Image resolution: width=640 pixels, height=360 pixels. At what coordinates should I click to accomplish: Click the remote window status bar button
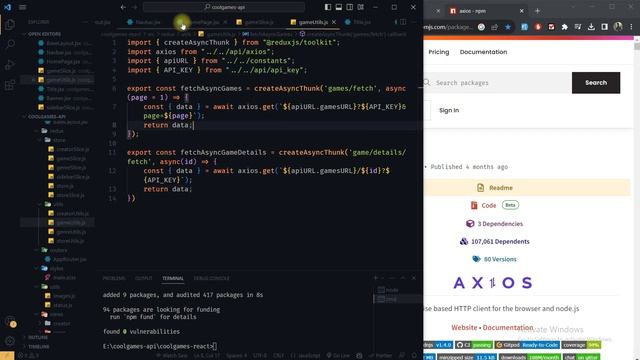point(7,356)
